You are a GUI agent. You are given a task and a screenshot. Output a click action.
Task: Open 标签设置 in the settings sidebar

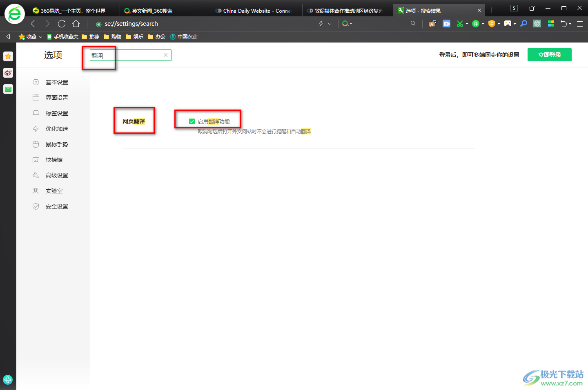tap(57, 113)
